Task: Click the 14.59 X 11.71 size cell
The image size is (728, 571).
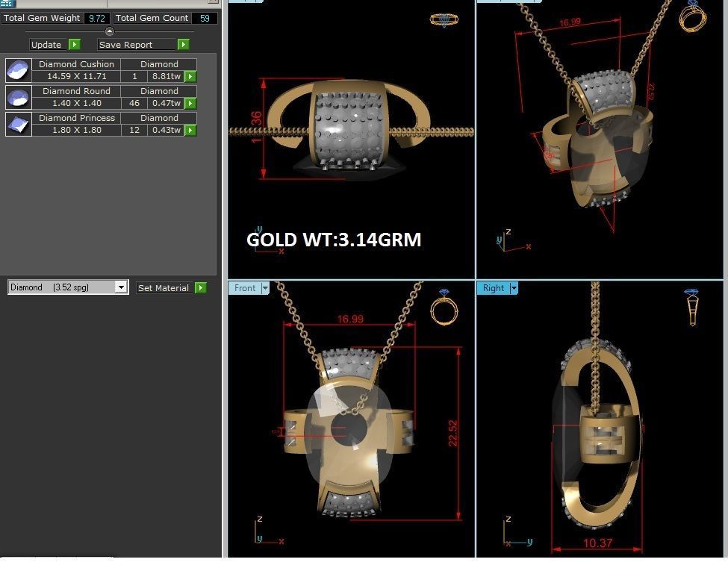Action: click(x=77, y=77)
